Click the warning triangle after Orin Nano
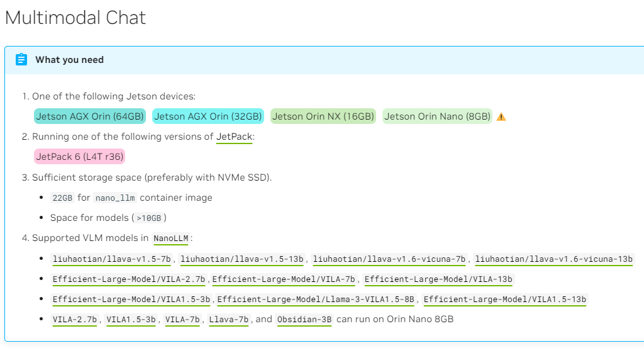This screenshot has width=644, height=348. [x=501, y=117]
